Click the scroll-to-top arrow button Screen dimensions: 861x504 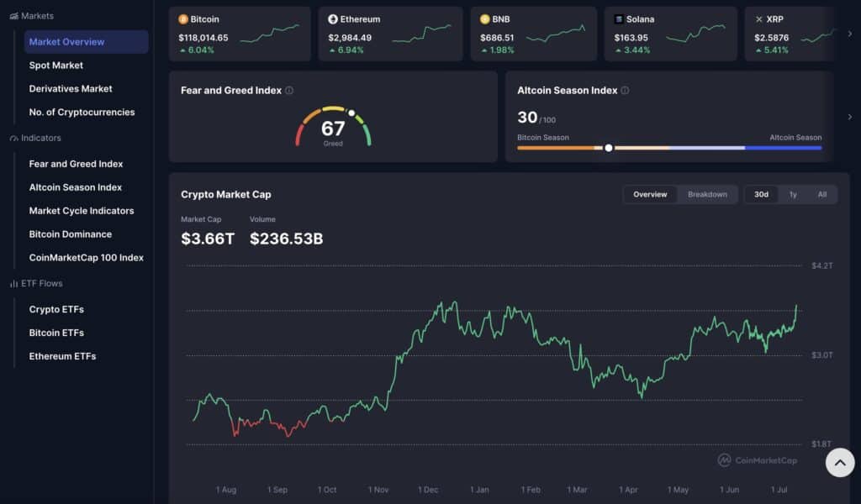click(840, 462)
